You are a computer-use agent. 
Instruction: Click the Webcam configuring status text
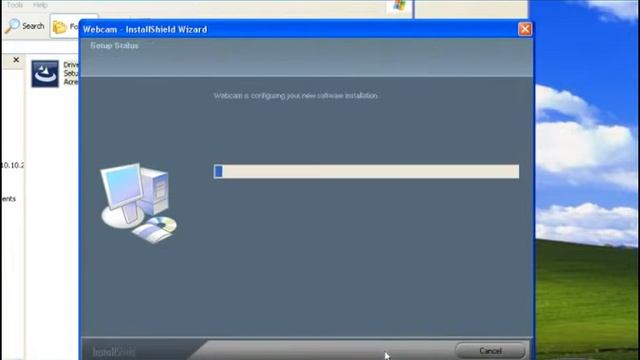[296, 96]
